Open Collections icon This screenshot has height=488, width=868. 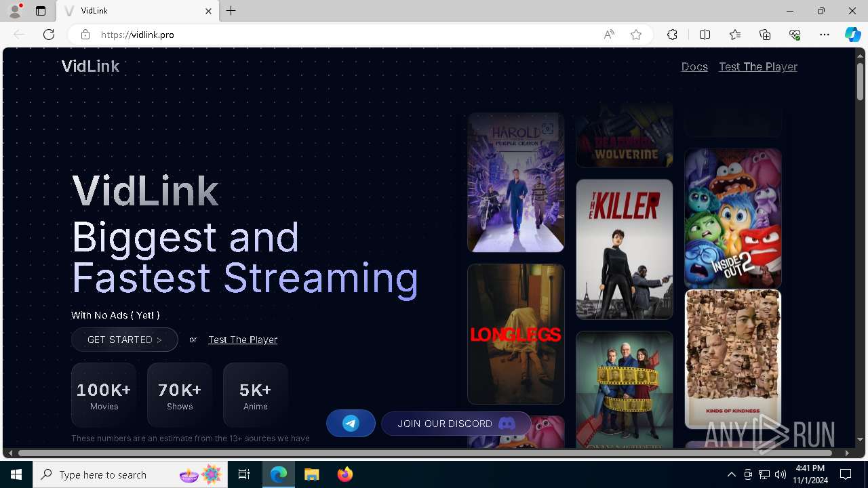point(765,35)
